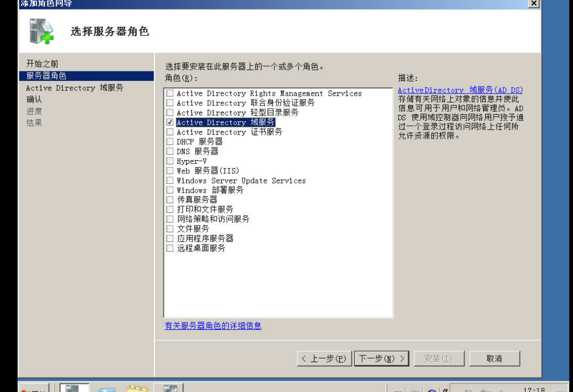Cancel the wizard with 取消 button
The image size is (573, 392).
point(494,358)
